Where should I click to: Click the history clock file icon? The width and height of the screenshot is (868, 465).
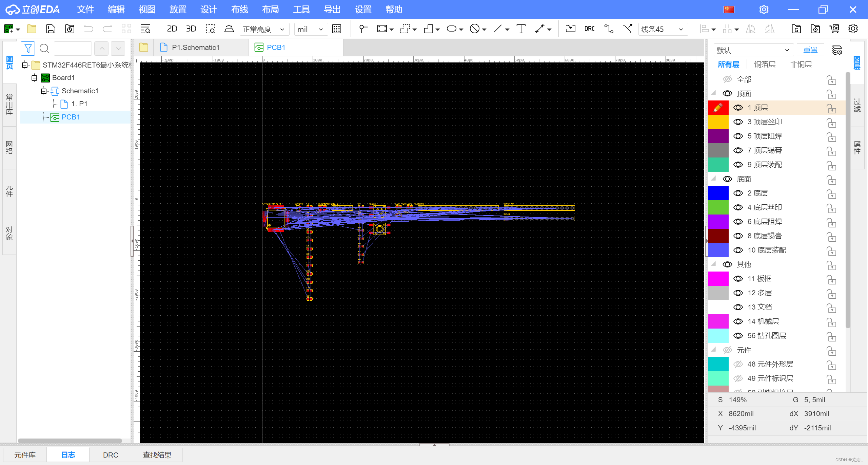[x=70, y=29]
